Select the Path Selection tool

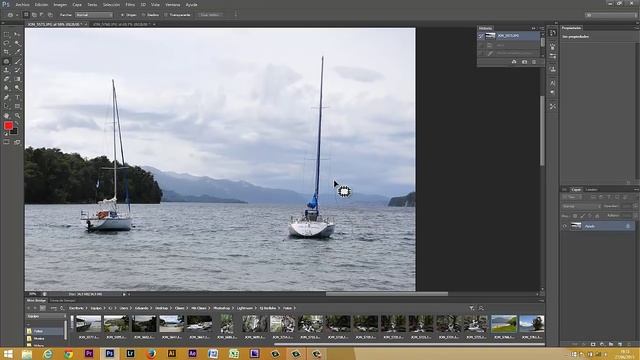7,106
